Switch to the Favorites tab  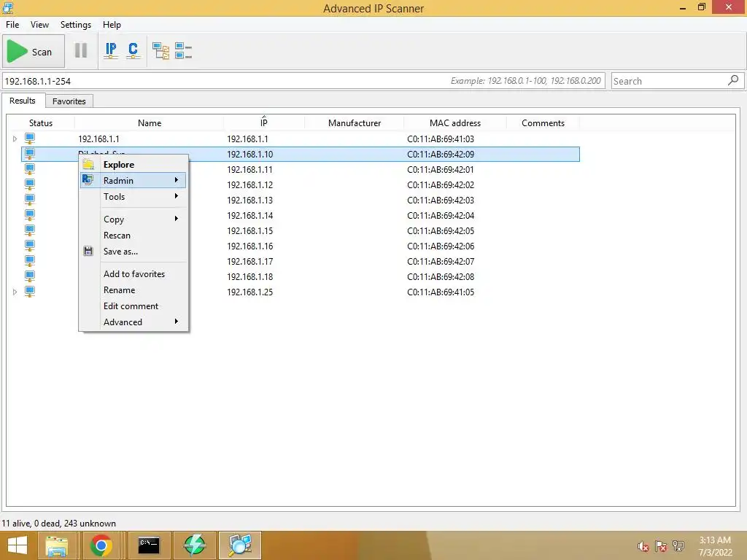(69, 101)
